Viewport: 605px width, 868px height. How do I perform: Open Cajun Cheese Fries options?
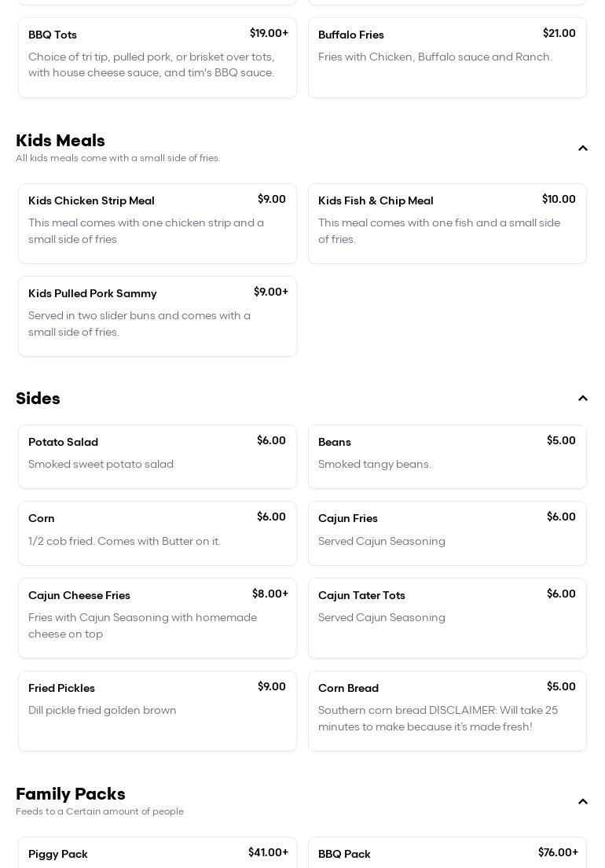tap(157, 618)
